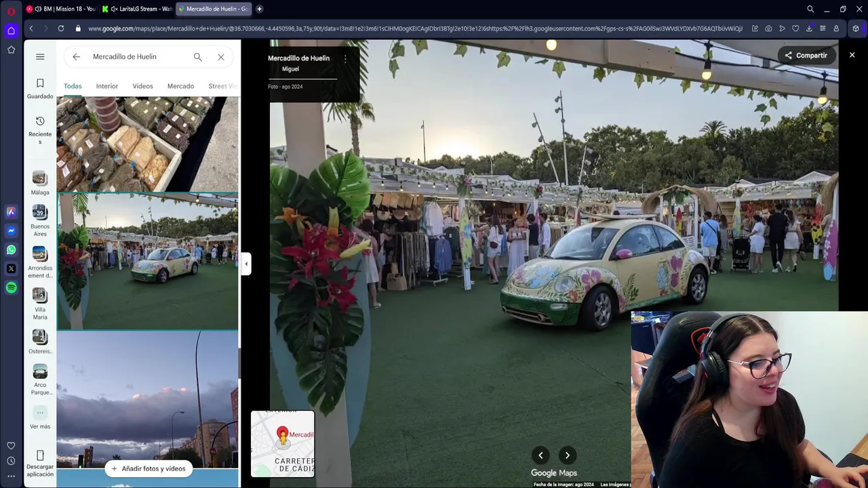Open the Villa María recent item

(x=40, y=304)
